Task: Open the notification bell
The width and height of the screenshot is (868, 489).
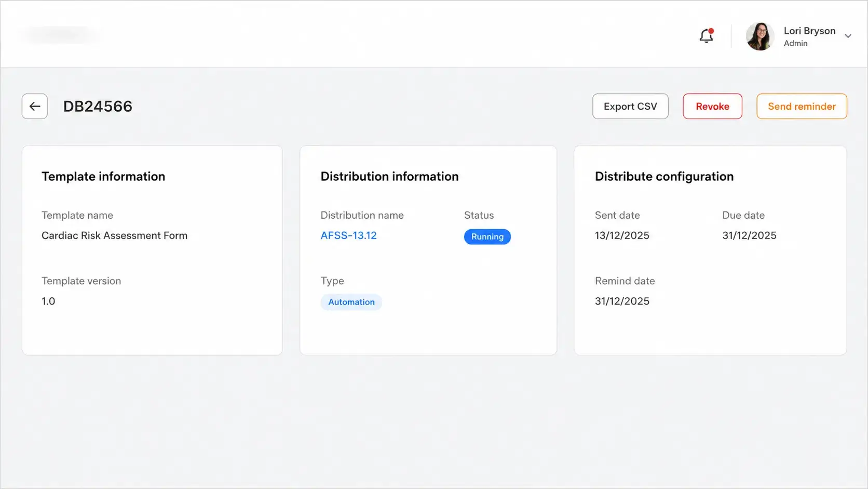Action: (x=706, y=36)
